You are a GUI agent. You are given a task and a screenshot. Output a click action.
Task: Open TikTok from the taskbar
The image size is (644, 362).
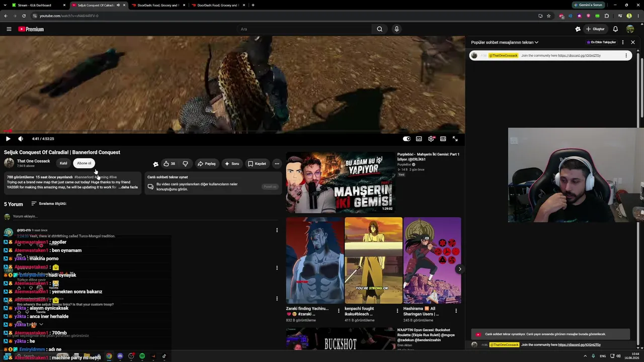164,356
